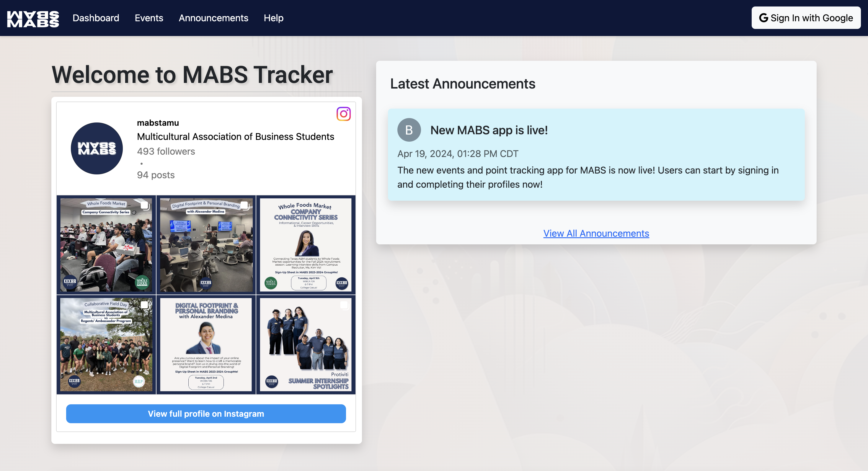This screenshot has height=471, width=868.
Task: Open Whole Foods Company Connectivity Series flyer
Action: coord(306,245)
